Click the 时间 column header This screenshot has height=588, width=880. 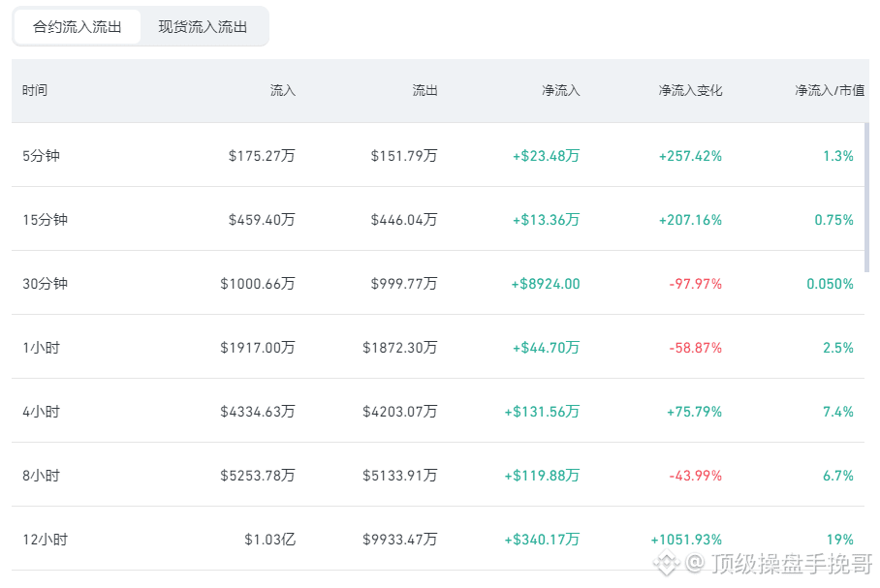tap(35, 90)
